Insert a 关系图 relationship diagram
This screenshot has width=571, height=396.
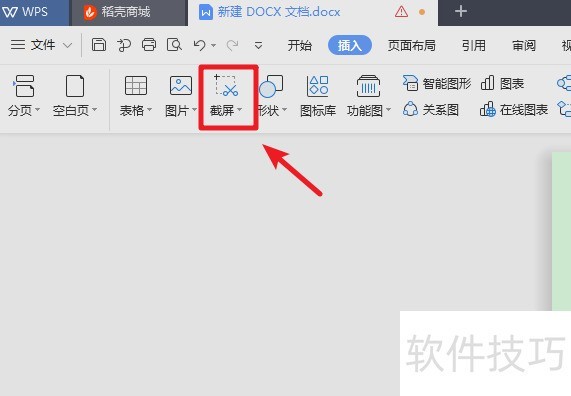point(430,109)
